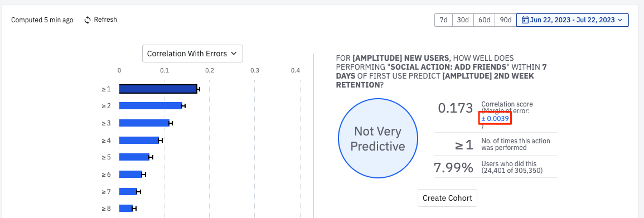Open the ± 0.0039 margin of error link
The width and height of the screenshot is (644, 218).
point(495,119)
